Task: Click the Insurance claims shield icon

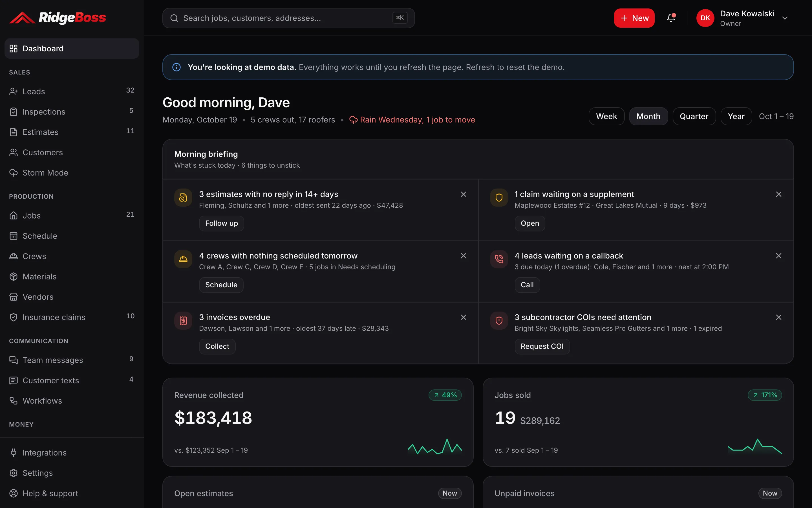Action: (x=14, y=317)
